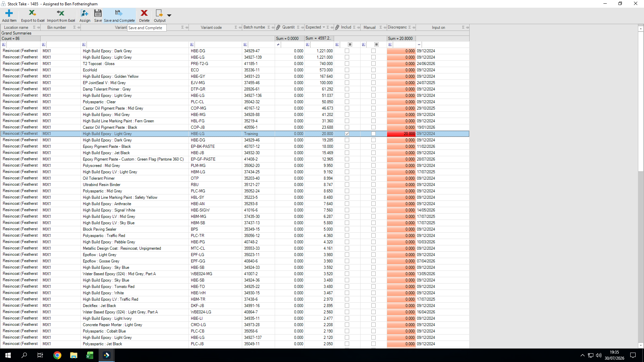Pin the Variant code column
This screenshot has height=362, width=644.
(x=240, y=27)
